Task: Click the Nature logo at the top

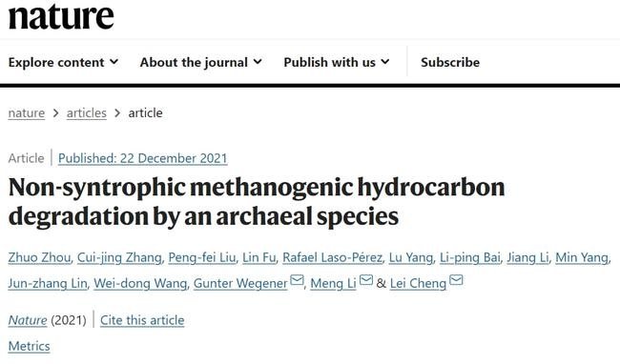Action: [x=61, y=16]
